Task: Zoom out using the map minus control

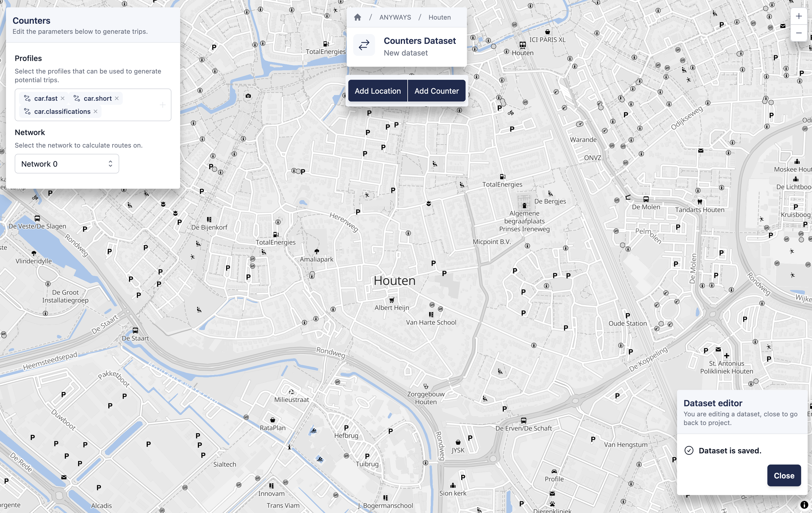Action: (x=799, y=33)
